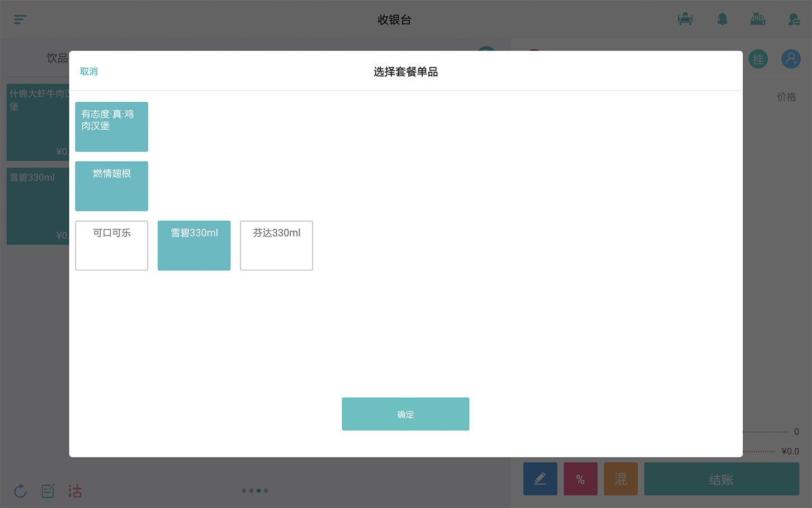
Task: Click the cash register icon
Action: pyautogui.click(x=758, y=20)
